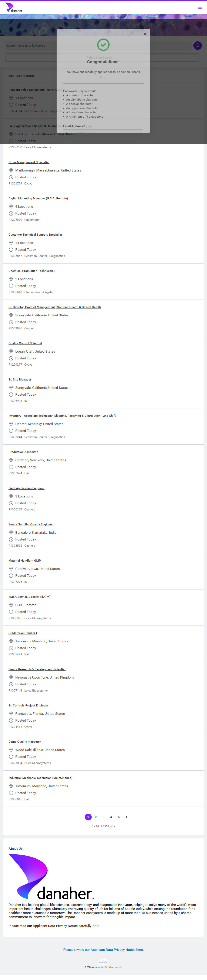Image resolution: width=207 pixels, height=980 pixels.
Task: Open the Order Management Specialist job
Action: tap(29, 162)
